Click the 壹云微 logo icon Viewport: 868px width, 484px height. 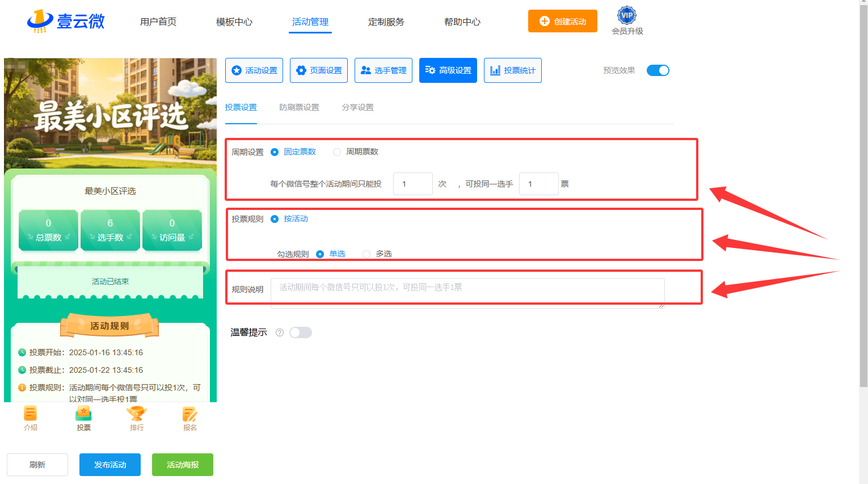(40, 21)
